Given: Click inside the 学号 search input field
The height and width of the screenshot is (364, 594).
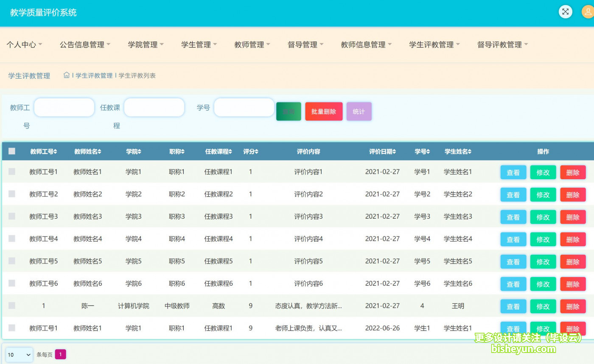Looking at the screenshot, I should [244, 108].
